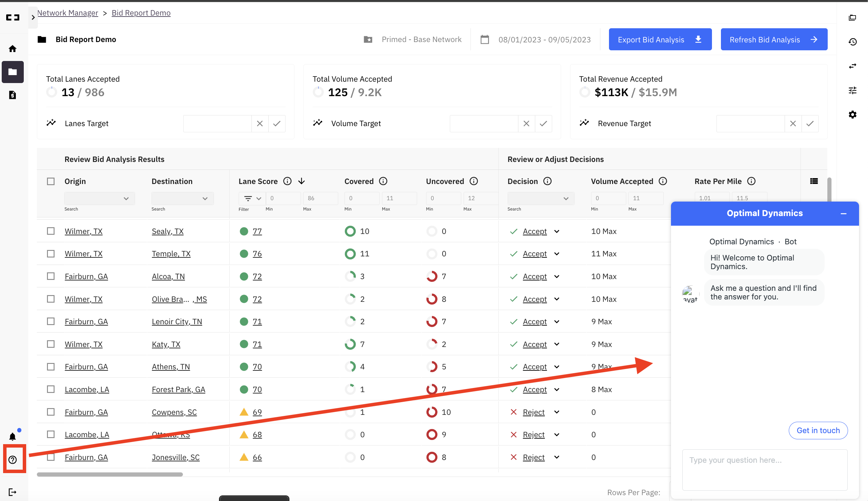
Task: Select the invoice document icon in left sidebar
Action: (12, 95)
